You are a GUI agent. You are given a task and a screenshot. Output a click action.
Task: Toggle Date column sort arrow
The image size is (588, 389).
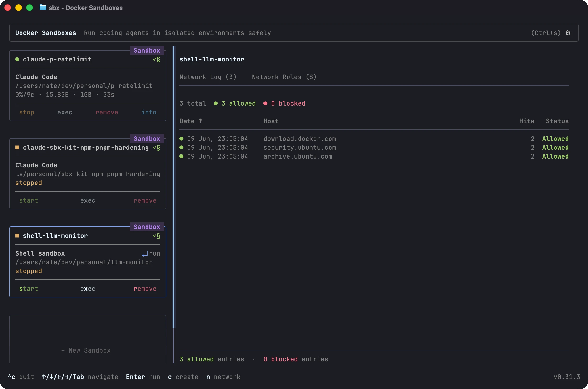(x=200, y=121)
